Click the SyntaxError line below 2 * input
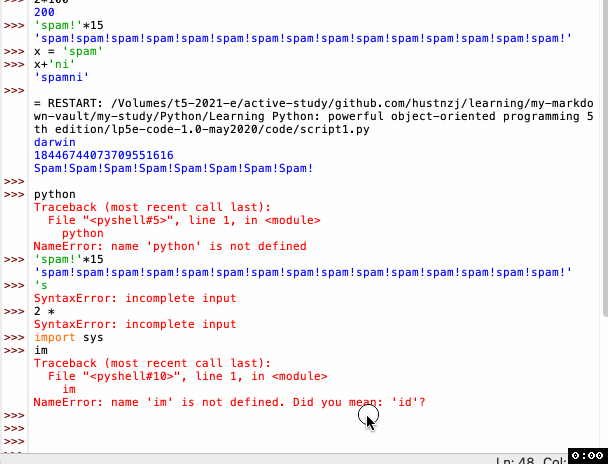This screenshot has width=608, height=464. pos(135,324)
